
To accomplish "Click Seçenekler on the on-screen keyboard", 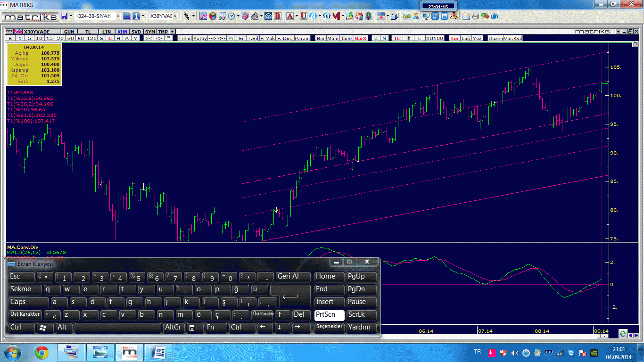I will pyautogui.click(x=329, y=327).
